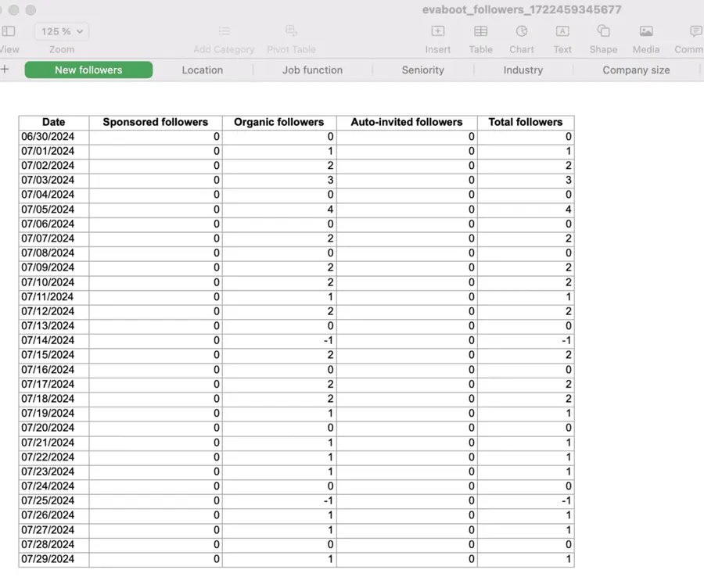
Task: Switch to the Seniority tab
Action: click(422, 70)
